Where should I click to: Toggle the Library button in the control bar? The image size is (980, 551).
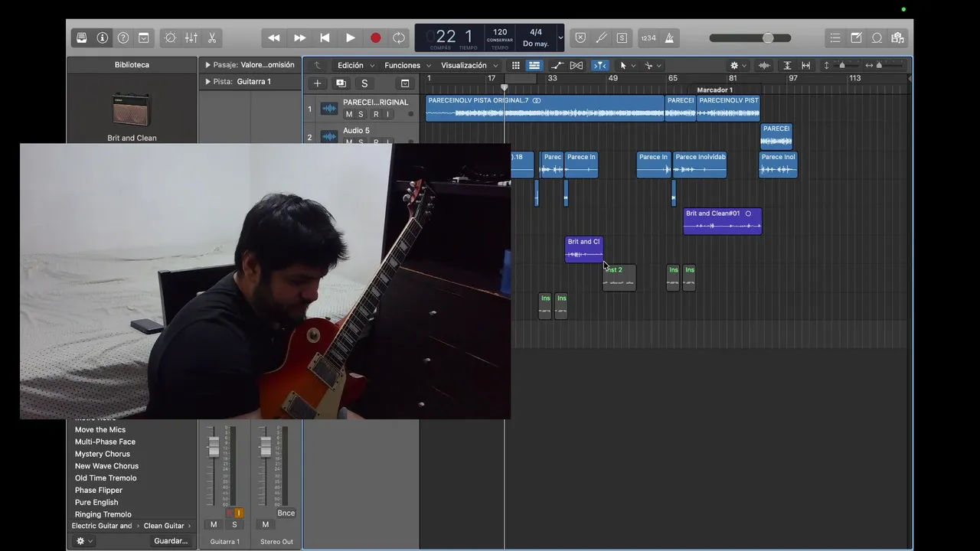pos(82,37)
